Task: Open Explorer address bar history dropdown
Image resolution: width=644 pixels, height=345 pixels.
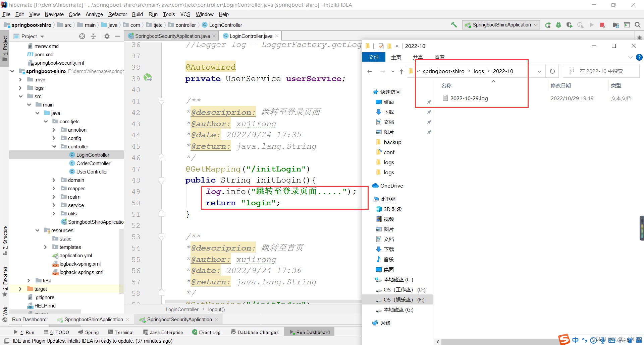Action: click(x=539, y=71)
